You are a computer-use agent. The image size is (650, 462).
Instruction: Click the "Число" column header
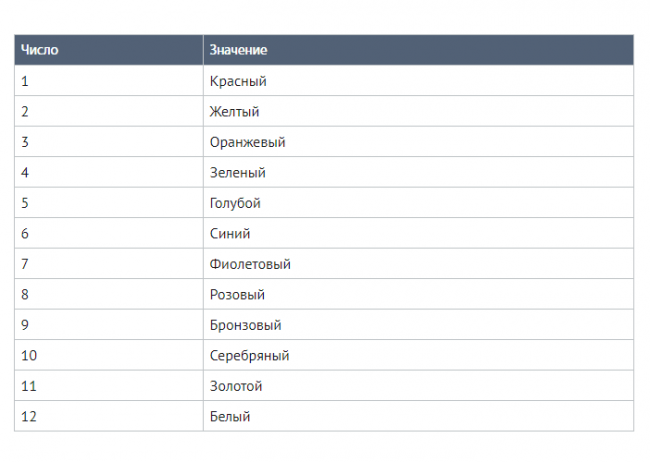(x=40, y=50)
